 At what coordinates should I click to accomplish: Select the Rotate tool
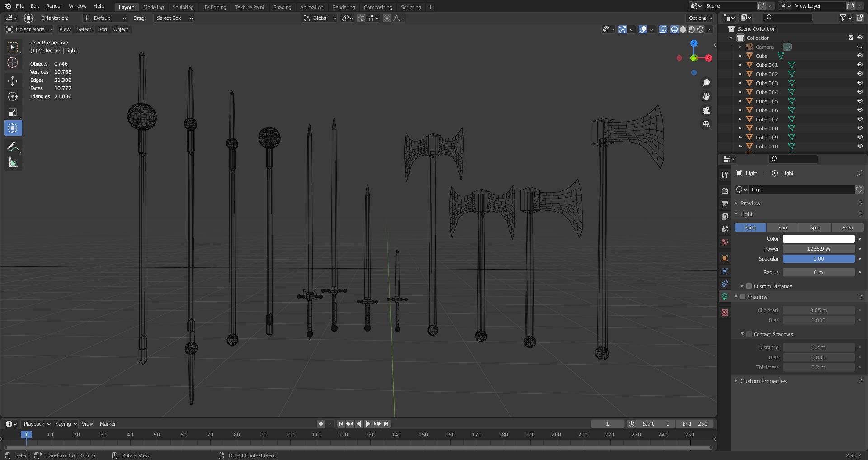pyautogui.click(x=13, y=96)
